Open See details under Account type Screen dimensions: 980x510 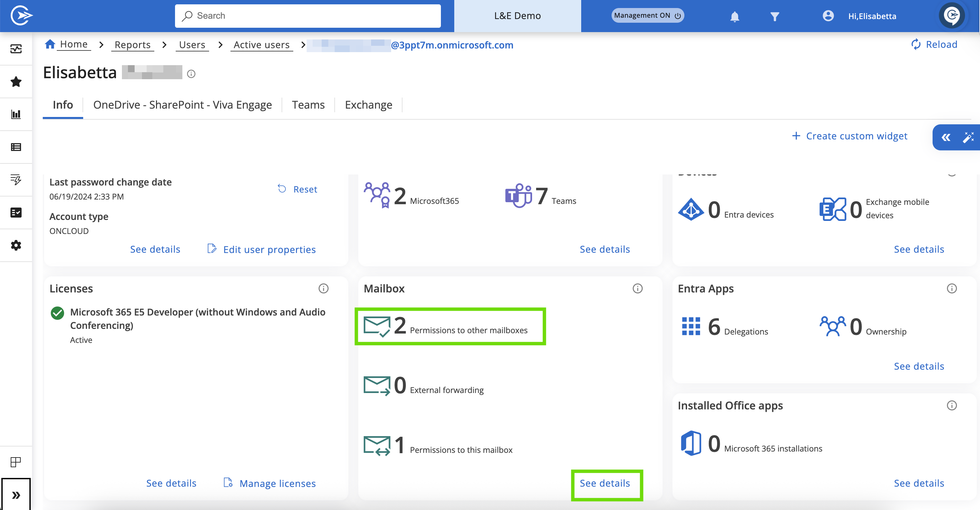(x=155, y=249)
